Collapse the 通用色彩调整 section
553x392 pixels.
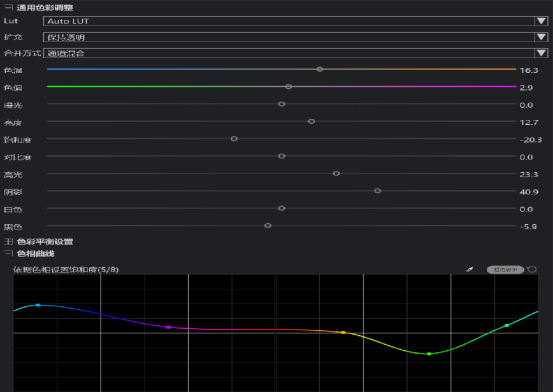[x=8, y=7]
